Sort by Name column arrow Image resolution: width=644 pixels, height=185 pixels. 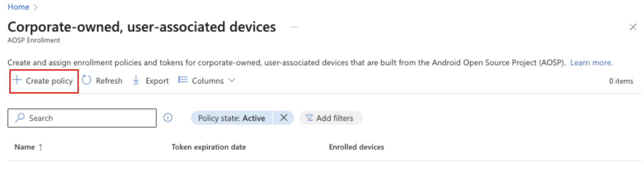(x=41, y=147)
